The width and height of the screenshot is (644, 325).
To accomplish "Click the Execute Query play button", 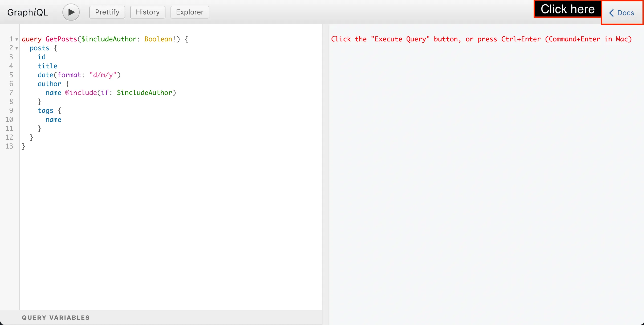I will point(70,12).
